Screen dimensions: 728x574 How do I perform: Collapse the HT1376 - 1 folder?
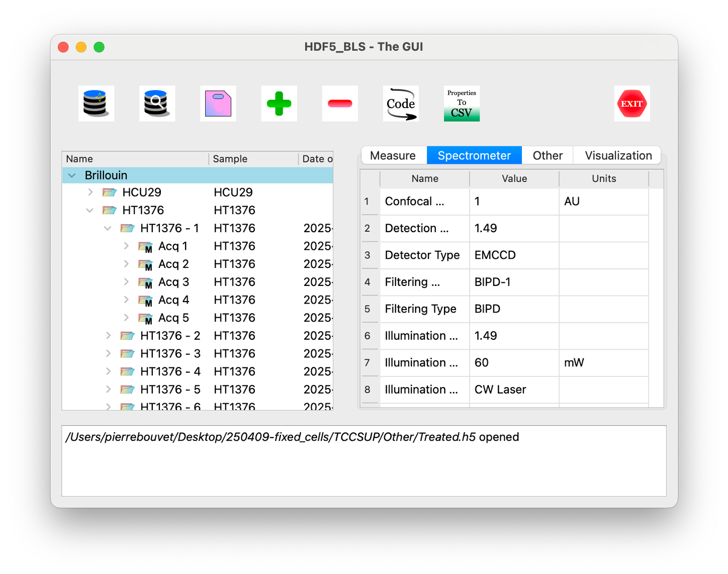click(x=108, y=228)
